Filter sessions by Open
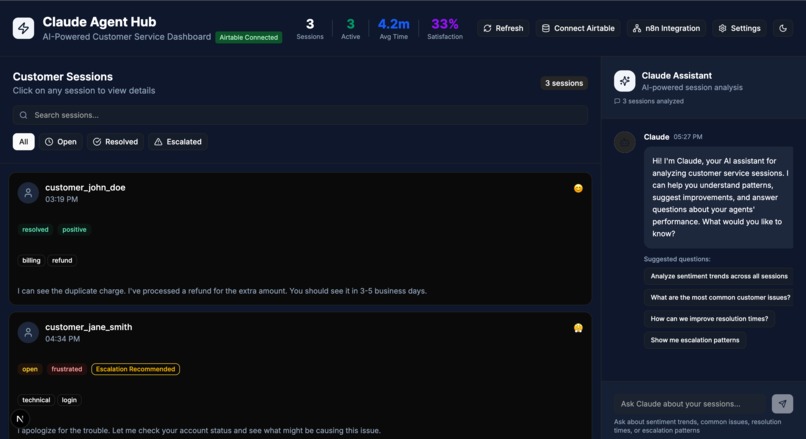Screen dimensions: 806x439 [61, 142]
